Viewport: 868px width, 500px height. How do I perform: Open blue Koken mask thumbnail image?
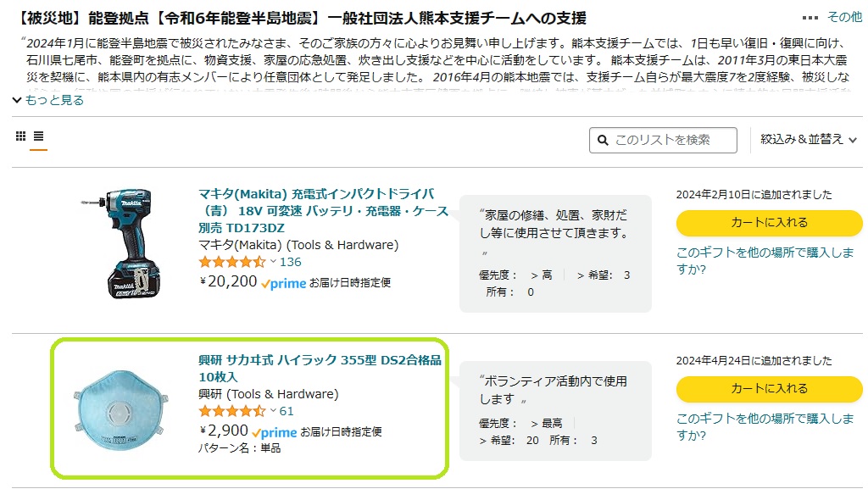coord(120,409)
